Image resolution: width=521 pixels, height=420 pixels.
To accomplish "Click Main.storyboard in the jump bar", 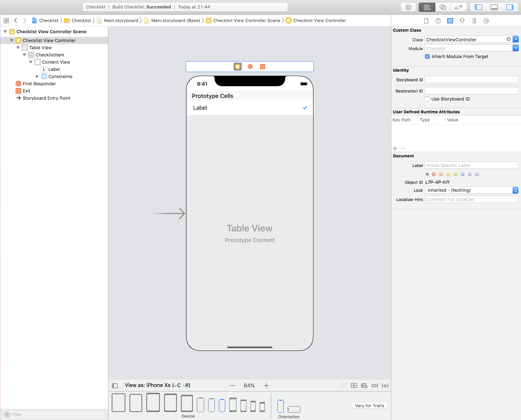I will pyautogui.click(x=121, y=21).
